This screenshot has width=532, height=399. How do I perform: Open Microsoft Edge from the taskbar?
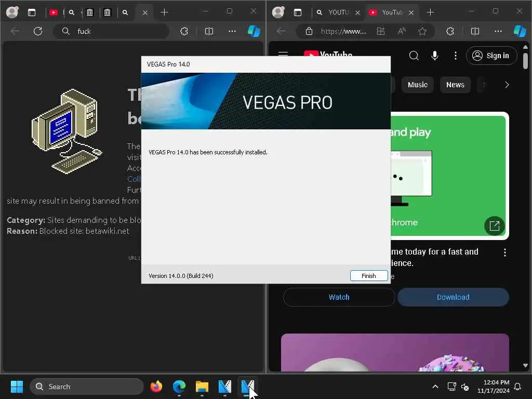point(179,387)
